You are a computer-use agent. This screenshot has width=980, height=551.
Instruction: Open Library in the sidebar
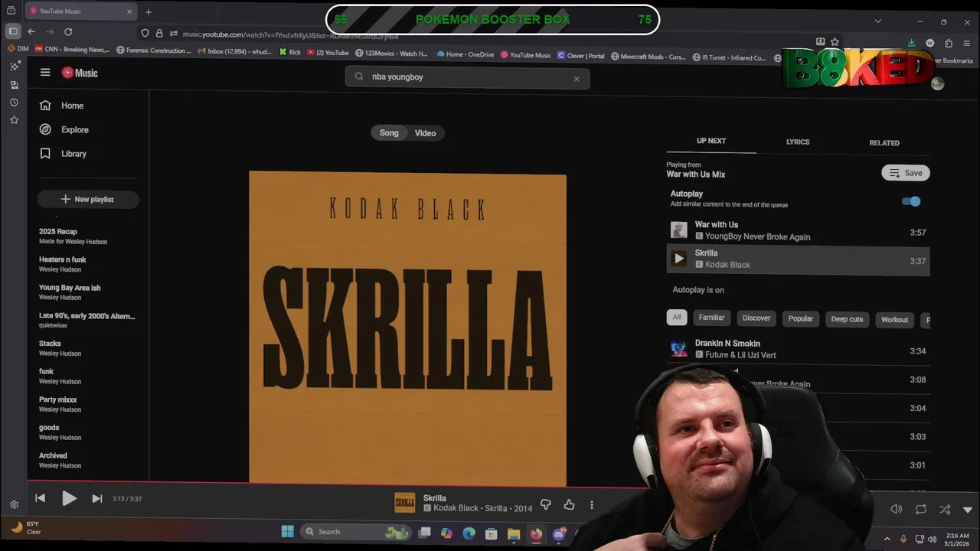point(63,154)
